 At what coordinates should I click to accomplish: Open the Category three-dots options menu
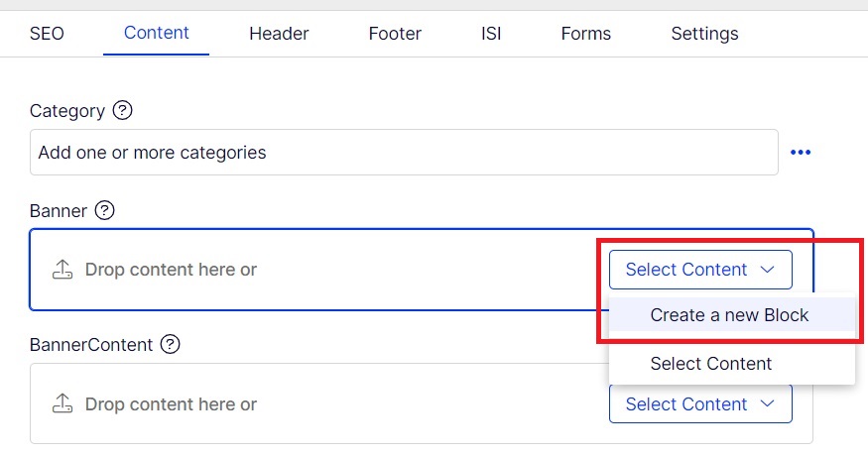pos(801,153)
